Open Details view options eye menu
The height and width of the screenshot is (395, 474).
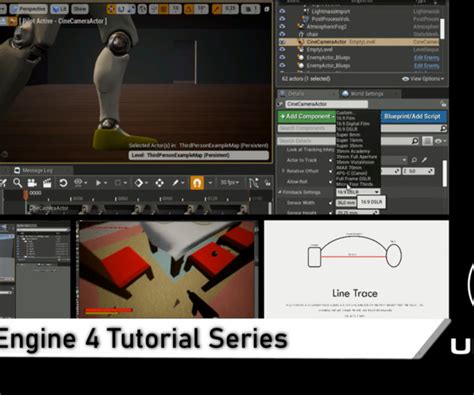pos(440,141)
